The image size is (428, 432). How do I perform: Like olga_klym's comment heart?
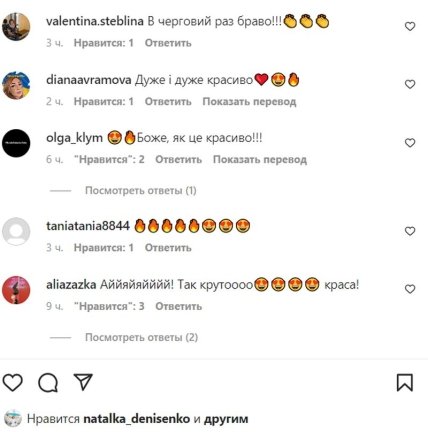pos(410,143)
